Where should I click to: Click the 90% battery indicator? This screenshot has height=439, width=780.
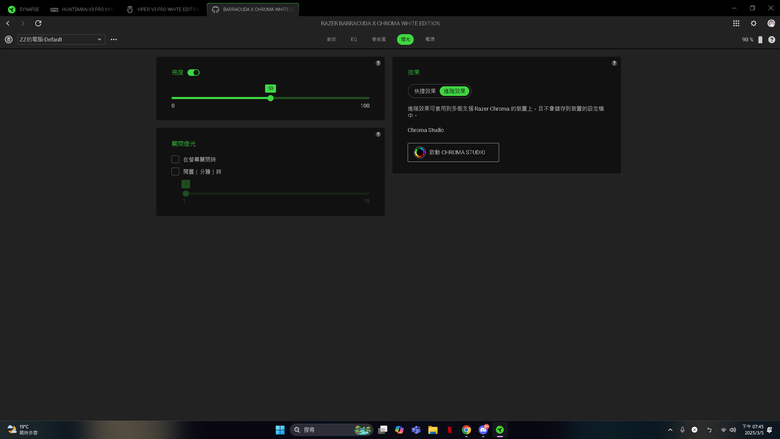click(752, 40)
